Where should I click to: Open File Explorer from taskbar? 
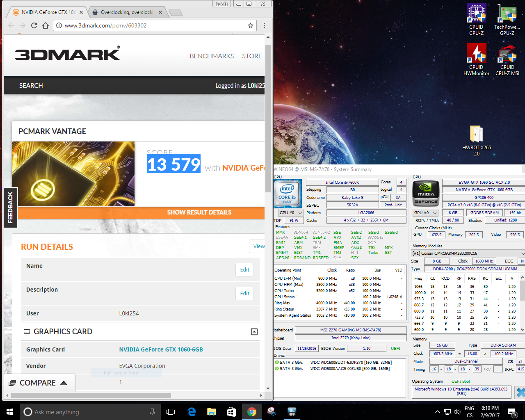click(212, 412)
